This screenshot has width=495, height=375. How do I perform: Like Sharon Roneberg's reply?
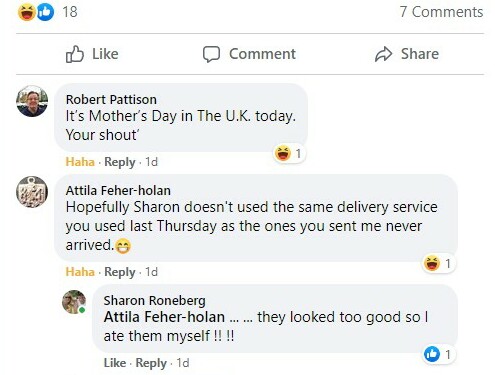[115, 363]
